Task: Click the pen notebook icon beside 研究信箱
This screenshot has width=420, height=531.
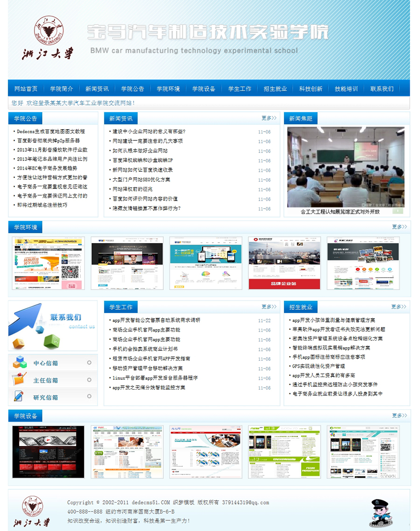Action: (x=19, y=397)
